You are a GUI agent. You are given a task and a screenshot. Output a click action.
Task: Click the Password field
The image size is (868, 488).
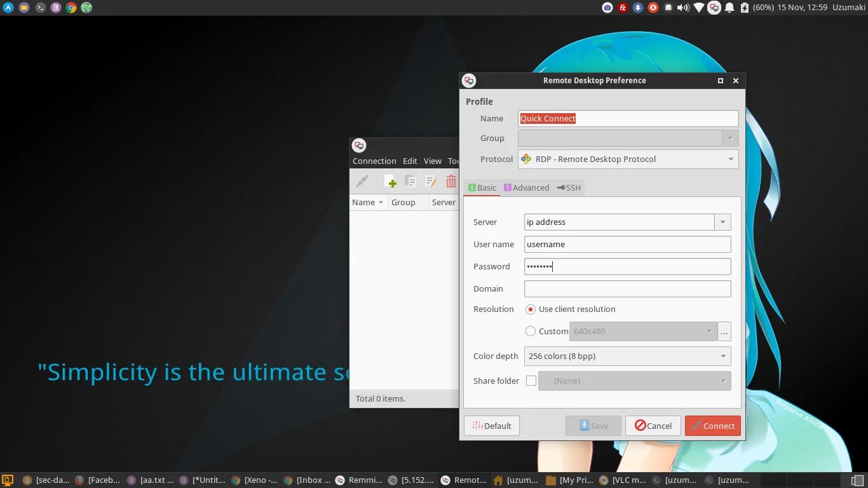627,266
